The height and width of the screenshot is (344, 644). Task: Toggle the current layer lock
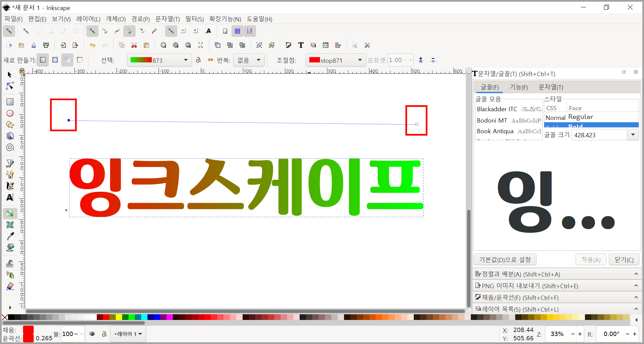coord(104,334)
